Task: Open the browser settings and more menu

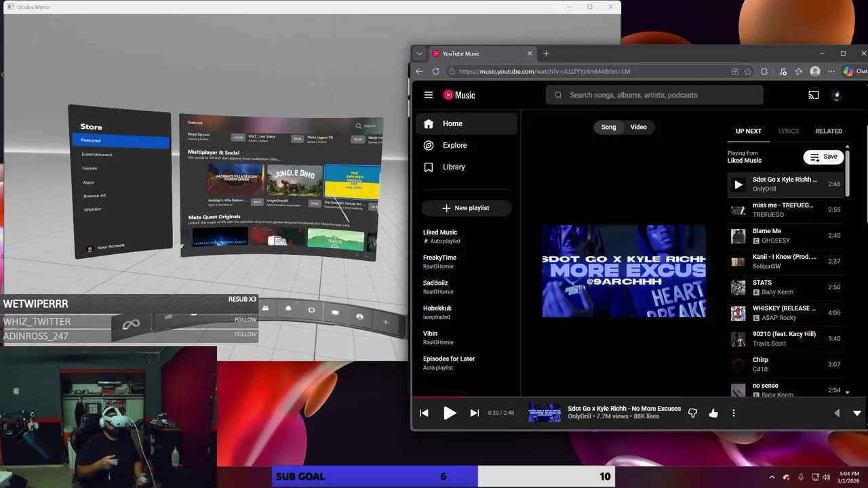Action: [x=831, y=71]
